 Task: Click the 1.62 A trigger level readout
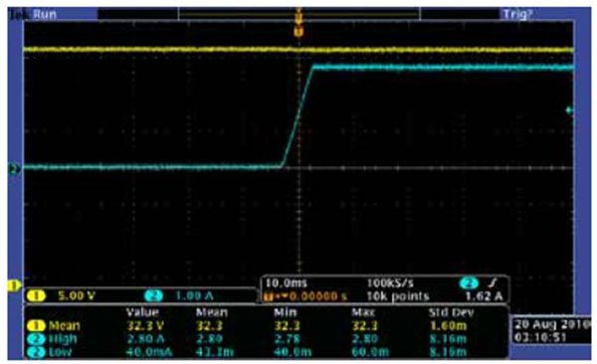484,296
